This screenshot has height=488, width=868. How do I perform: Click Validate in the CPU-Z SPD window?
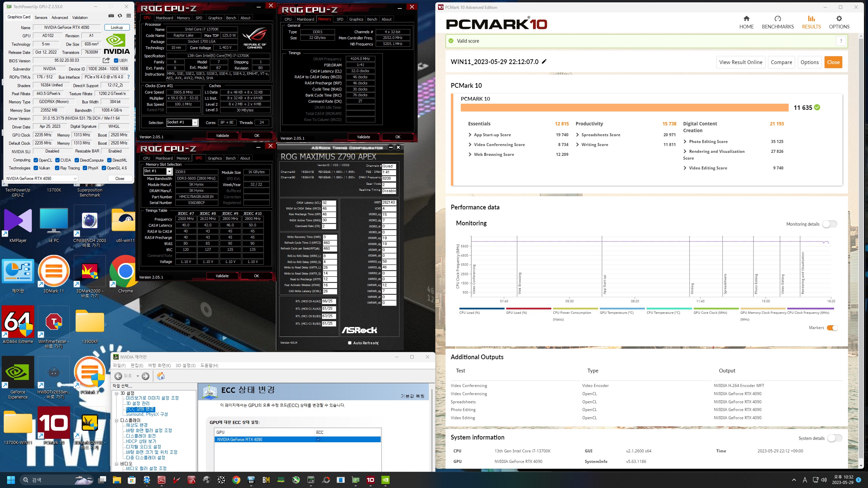[222, 276]
